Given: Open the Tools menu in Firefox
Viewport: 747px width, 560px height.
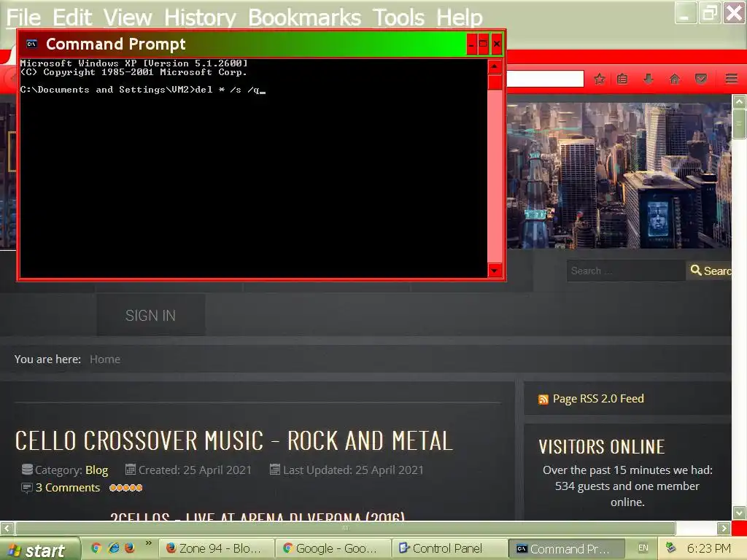Looking at the screenshot, I should tap(398, 17).
